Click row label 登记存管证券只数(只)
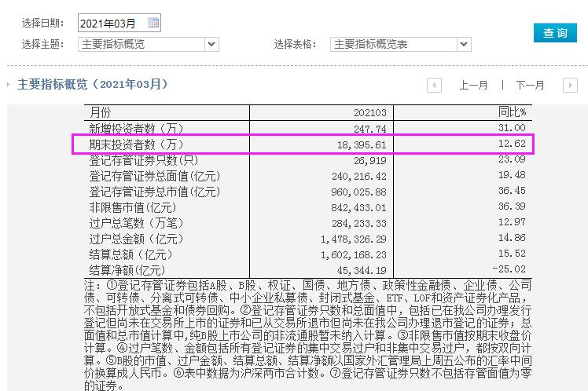The height and width of the screenshot is (391, 588). pos(143,160)
